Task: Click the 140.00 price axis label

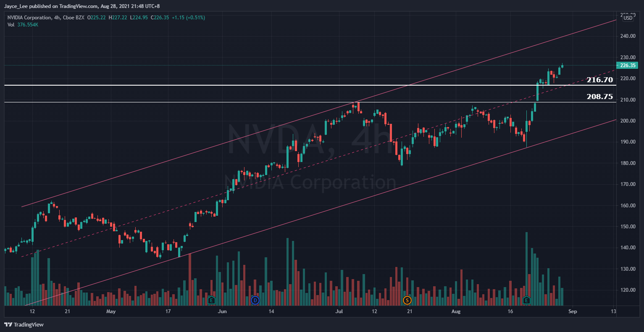Action: [x=628, y=248]
